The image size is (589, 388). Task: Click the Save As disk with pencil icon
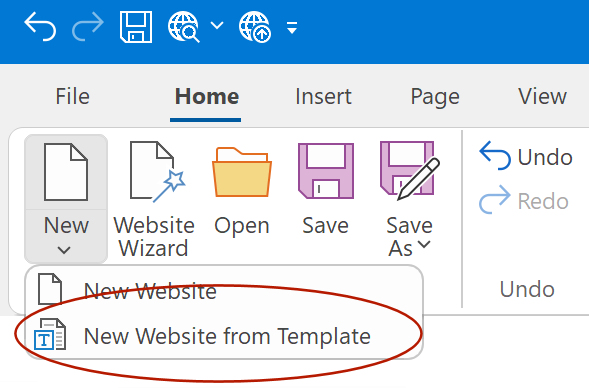point(409,171)
